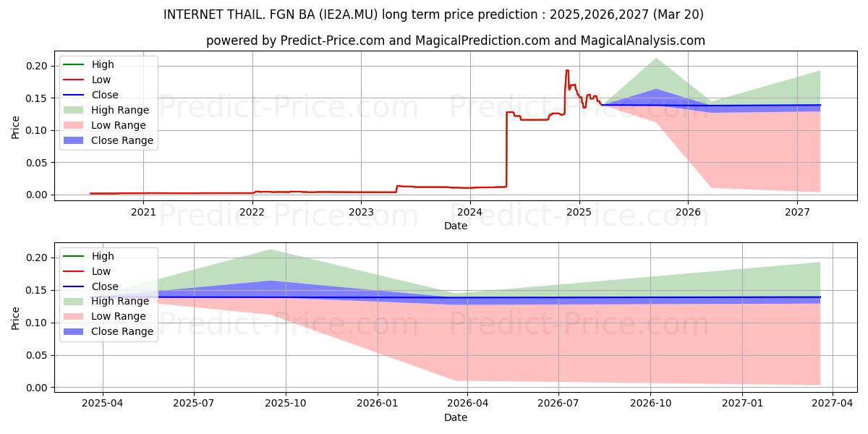The width and height of the screenshot is (868, 434).
Task: Click the Predict-Price.com powered-by subtitle text
Action: (295, 41)
